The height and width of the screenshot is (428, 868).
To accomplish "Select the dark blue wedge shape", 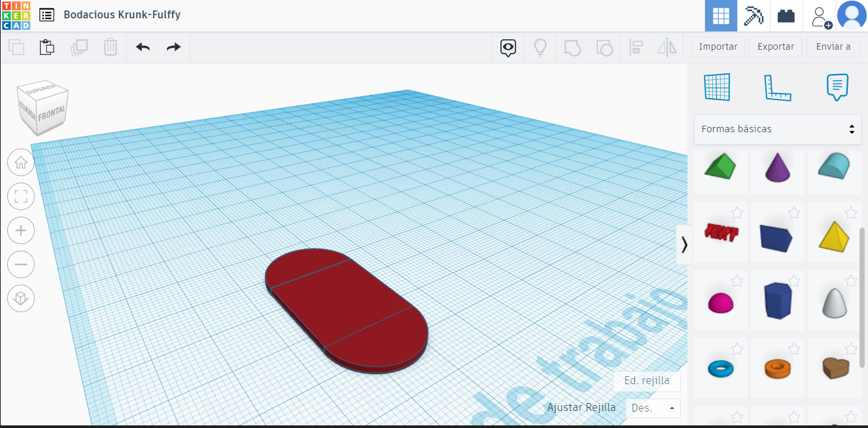I will (x=776, y=238).
